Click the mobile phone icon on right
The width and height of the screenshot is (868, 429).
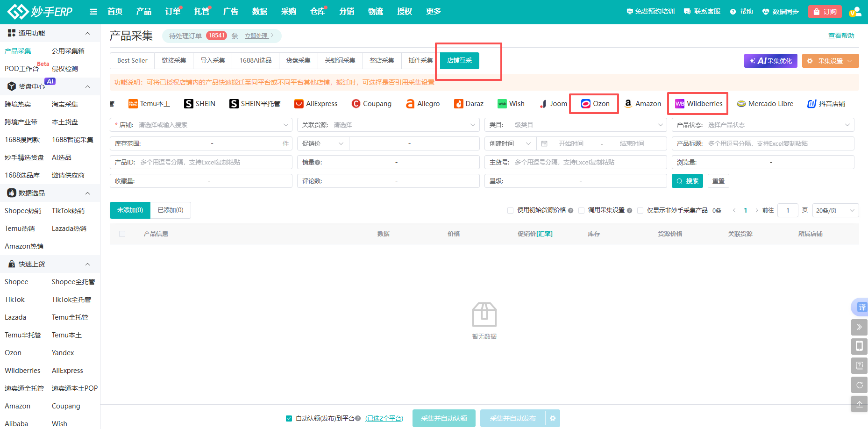[x=859, y=346]
